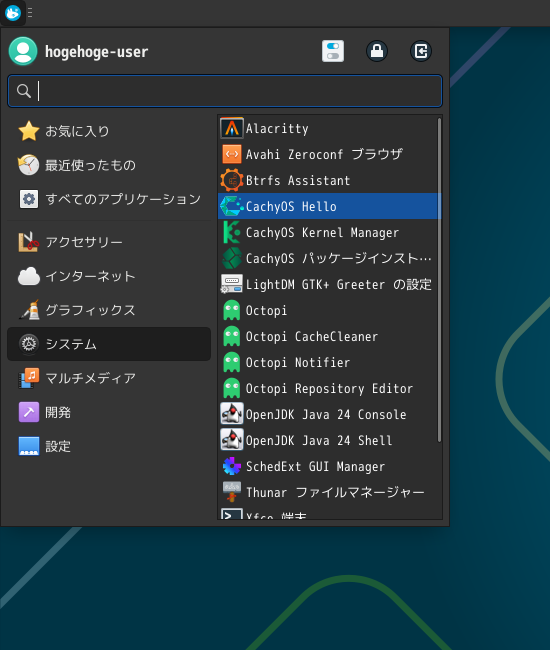
Task: Click the Octopi ghost icon
Action: click(232, 310)
